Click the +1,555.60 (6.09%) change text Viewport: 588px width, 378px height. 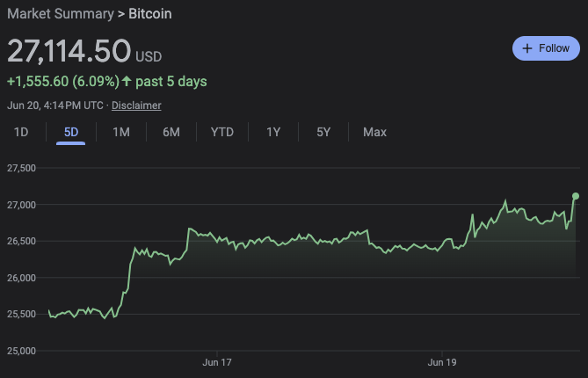click(63, 82)
